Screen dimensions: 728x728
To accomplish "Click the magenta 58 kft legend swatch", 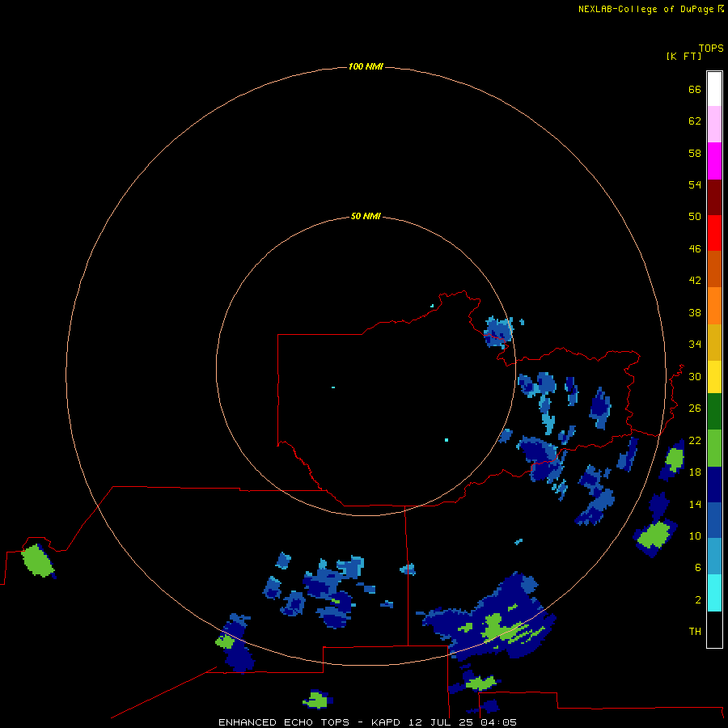I will point(714,160).
